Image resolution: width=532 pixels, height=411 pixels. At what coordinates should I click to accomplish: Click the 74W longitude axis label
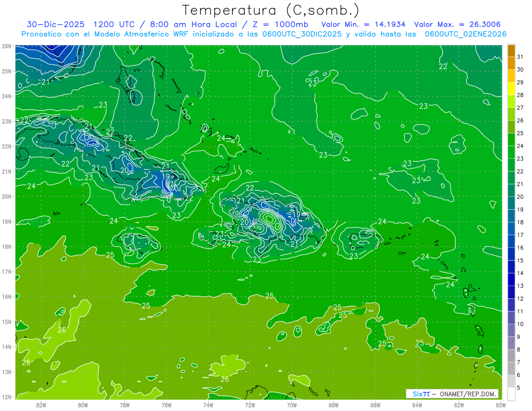[x=208, y=404]
